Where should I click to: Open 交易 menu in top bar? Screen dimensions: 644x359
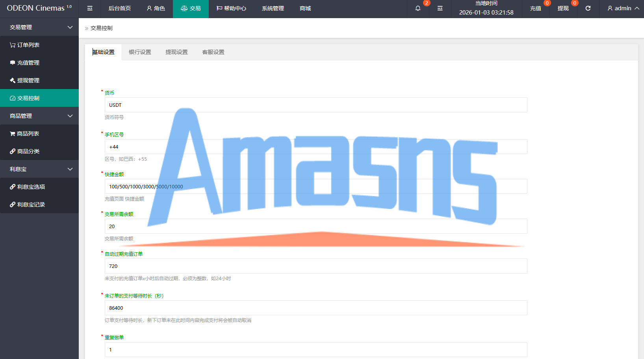(191, 8)
